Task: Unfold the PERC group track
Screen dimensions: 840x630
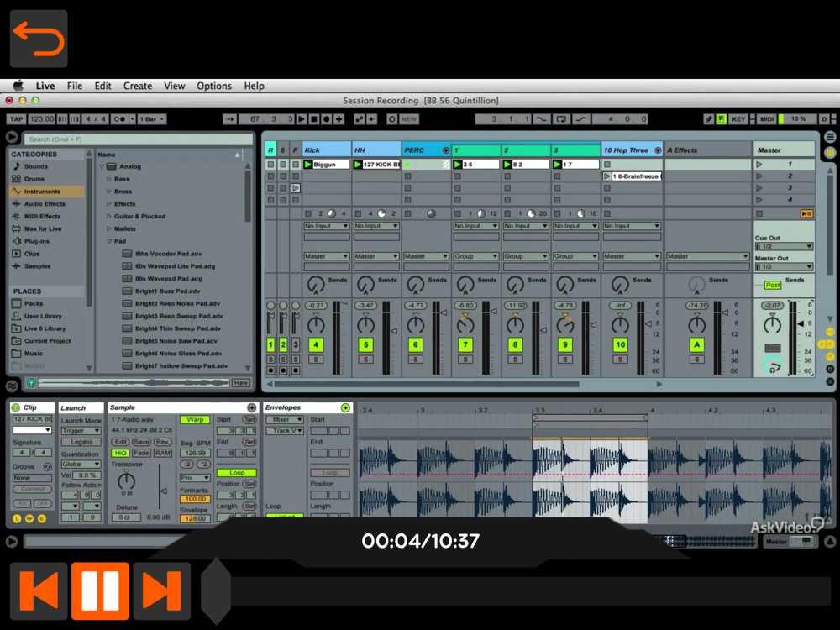Action: [446, 150]
